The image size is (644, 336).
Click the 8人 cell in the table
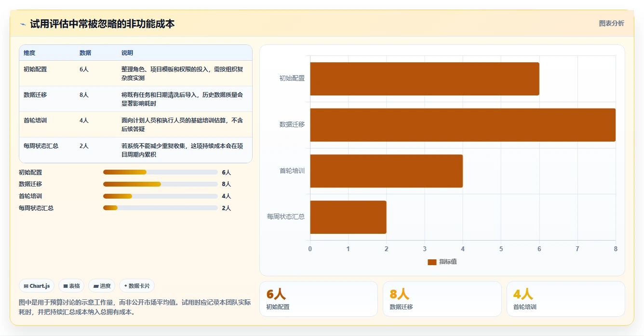pos(84,95)
